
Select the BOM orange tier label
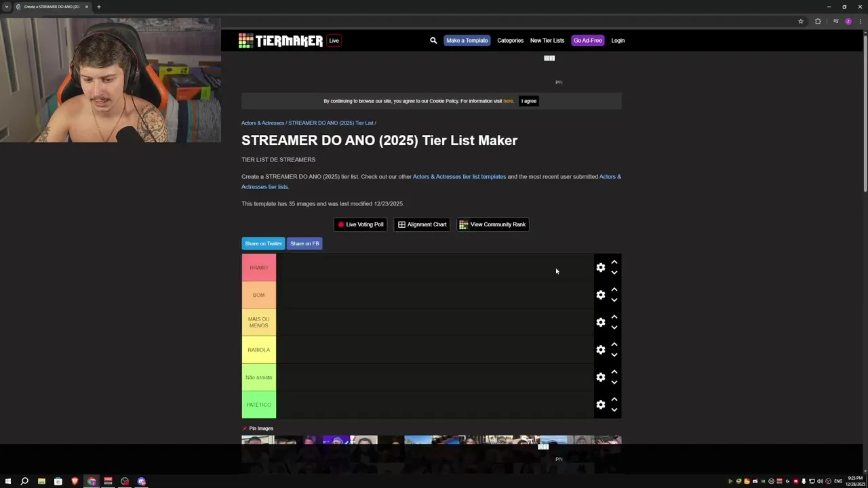point(258,295)
